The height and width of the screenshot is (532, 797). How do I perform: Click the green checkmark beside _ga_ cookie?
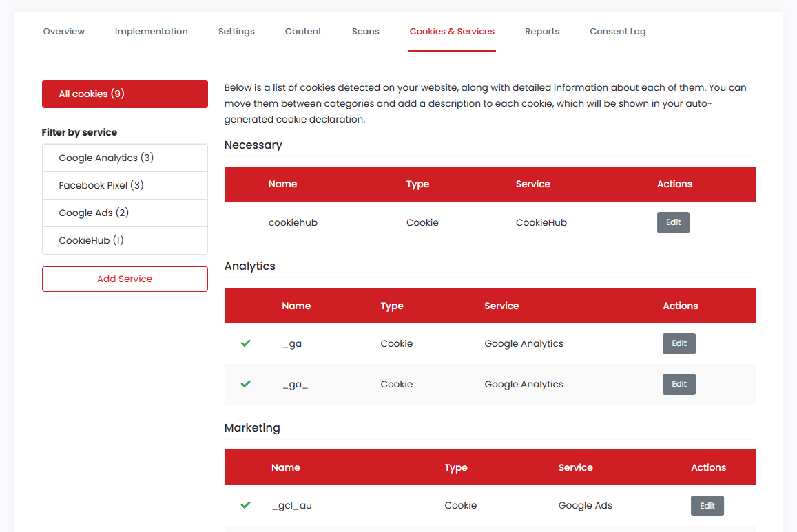(x=245, y=384)
